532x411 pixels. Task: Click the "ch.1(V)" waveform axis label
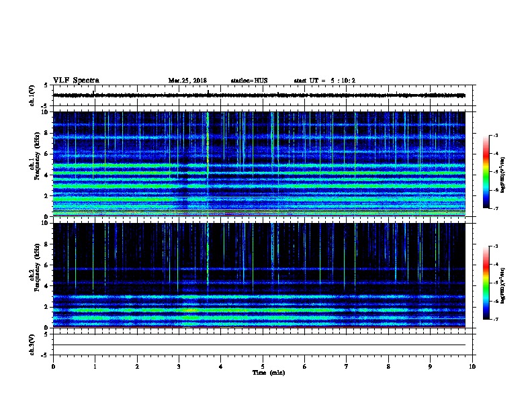coord(32,95)
